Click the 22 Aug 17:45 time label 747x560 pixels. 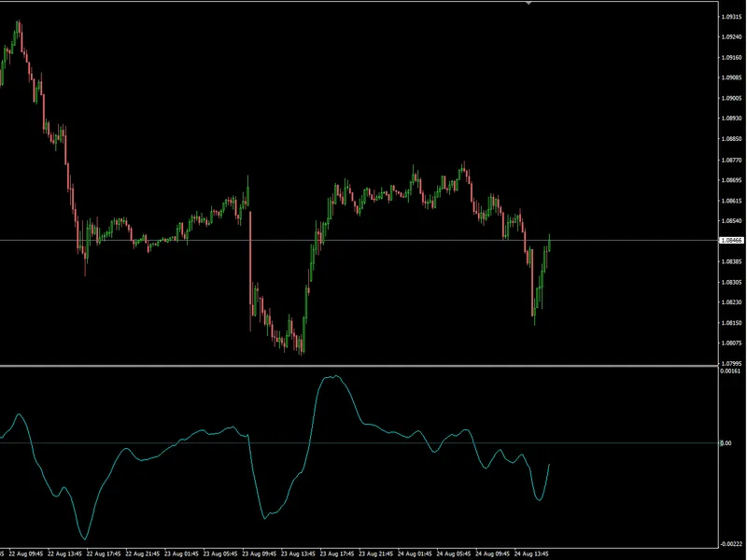coord(104,554)
